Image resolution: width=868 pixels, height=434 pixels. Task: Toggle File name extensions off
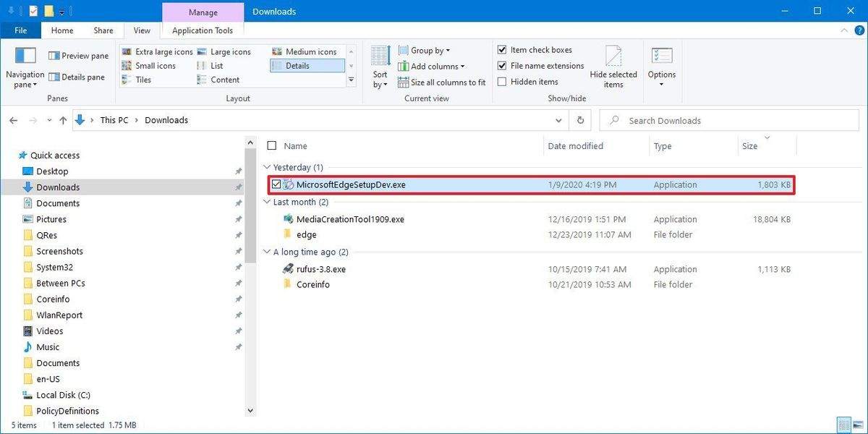(x=503, y=66)
